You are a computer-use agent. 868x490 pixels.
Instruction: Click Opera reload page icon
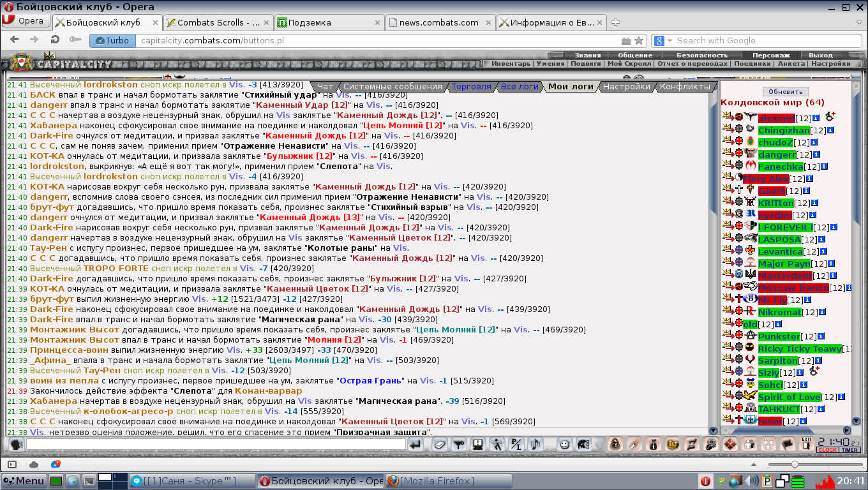coord(55,40)
